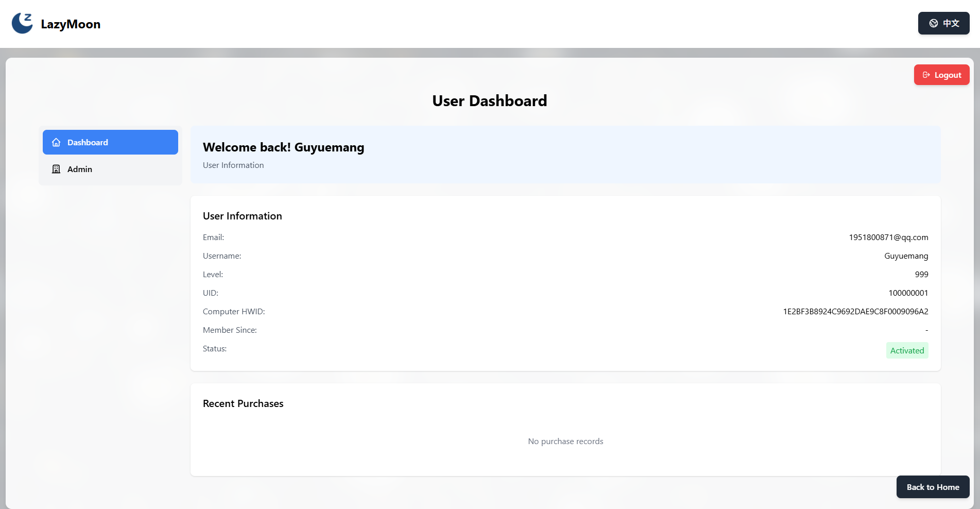Click the Username value Guyuemang
The height and width of the screenshot is (509, 980).
coord(906,256)
